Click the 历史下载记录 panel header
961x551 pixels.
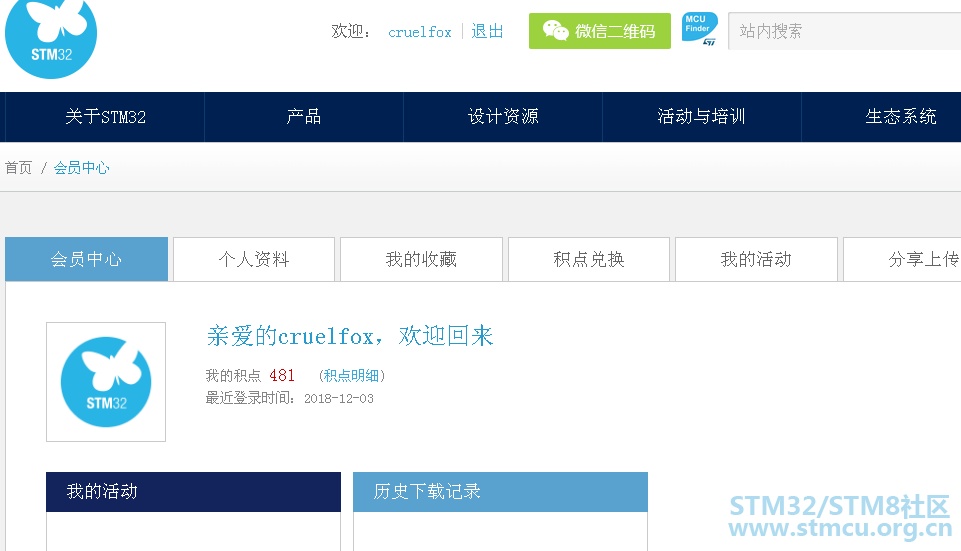pyautogui.click(x=500, y=492)
